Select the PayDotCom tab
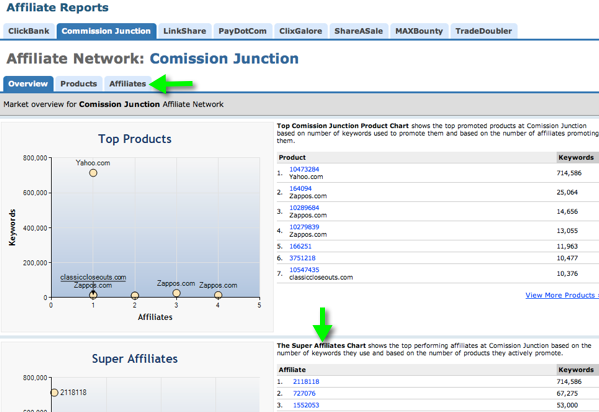 [x=243, y=31]
